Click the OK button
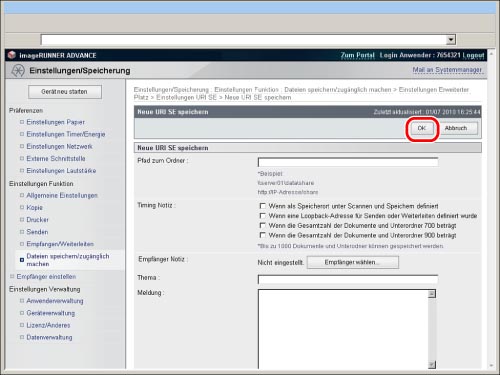500x375 pixels. click(x=422, y=128)
